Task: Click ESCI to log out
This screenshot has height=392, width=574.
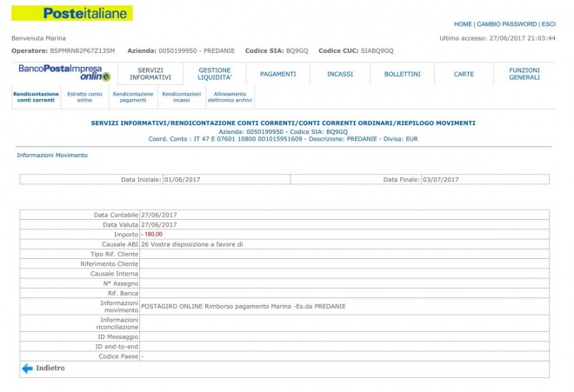Action: pyautogui.click(x=548, y=24)
